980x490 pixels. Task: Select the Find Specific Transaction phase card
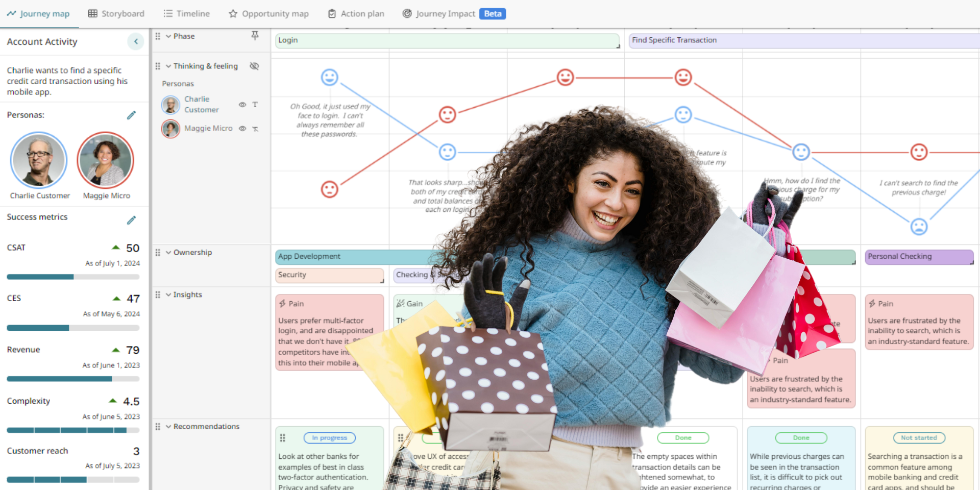point(804,41)
